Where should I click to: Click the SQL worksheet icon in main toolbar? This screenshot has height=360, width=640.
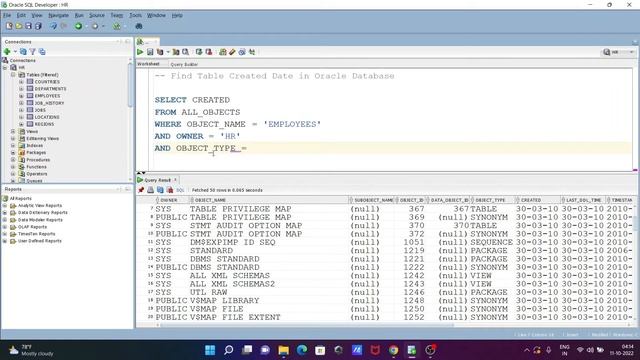click(117, 26)
